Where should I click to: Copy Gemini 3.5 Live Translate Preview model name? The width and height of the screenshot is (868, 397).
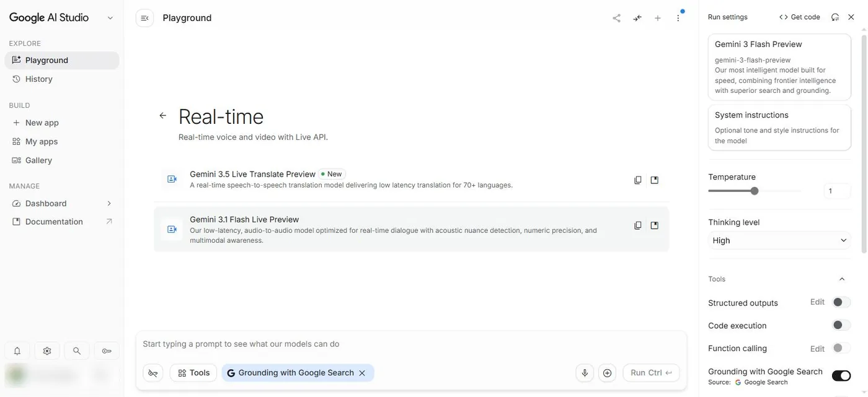click(638, 180)
